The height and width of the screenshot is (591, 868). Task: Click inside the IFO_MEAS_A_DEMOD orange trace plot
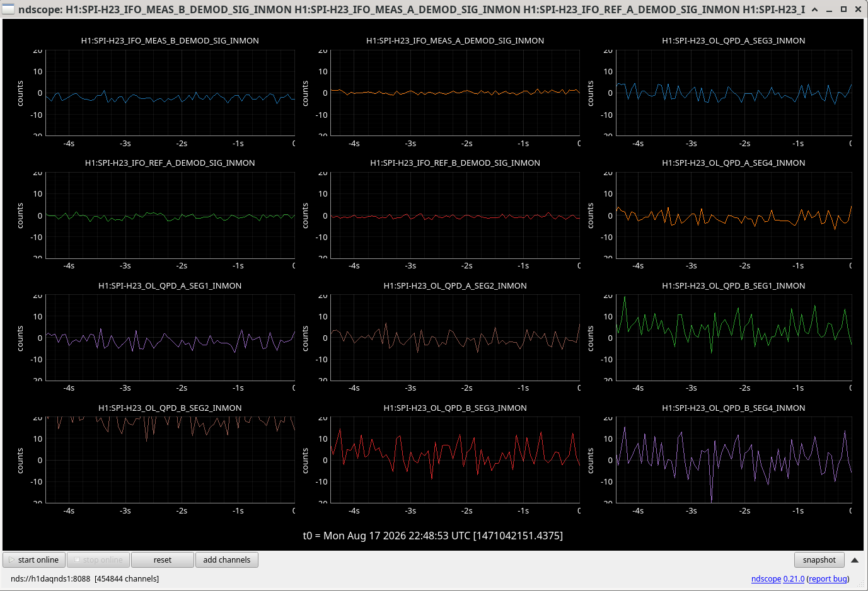tap(455, 93)
